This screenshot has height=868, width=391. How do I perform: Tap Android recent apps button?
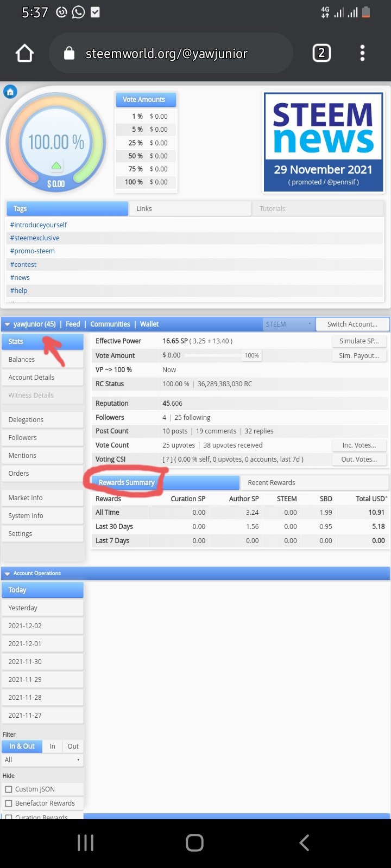(x=85, y=843)
